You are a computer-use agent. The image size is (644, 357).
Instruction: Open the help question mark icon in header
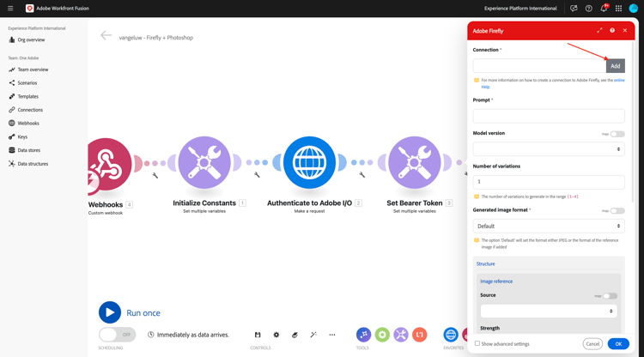(x=588, y=9)
